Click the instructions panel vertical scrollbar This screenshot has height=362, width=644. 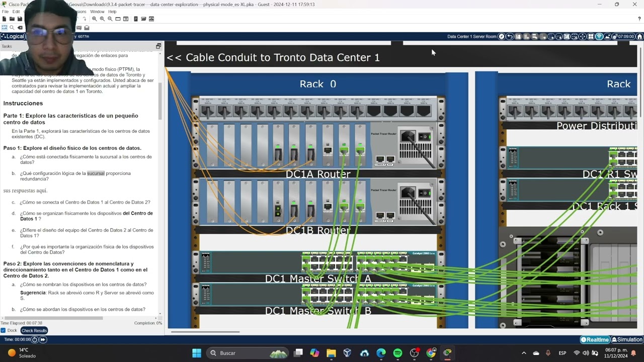[160, 101]
